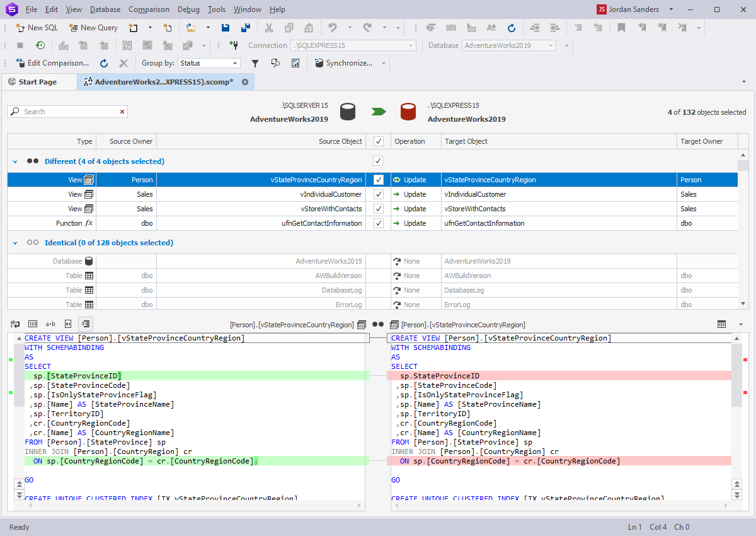Uncheck vStoreWithContacts row checkbox
The width and height of the screenshot is (756, 536).
(x=378, y=209)
